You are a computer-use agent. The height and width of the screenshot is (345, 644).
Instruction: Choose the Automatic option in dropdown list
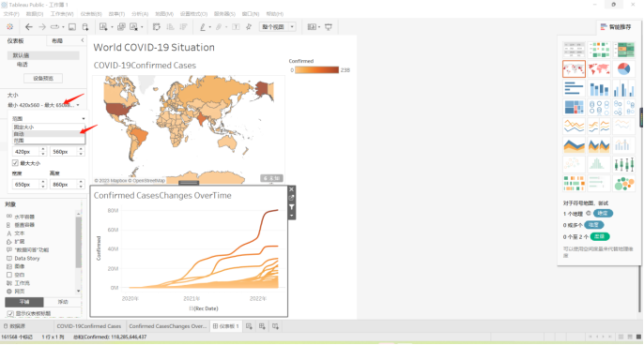[49, 134]
